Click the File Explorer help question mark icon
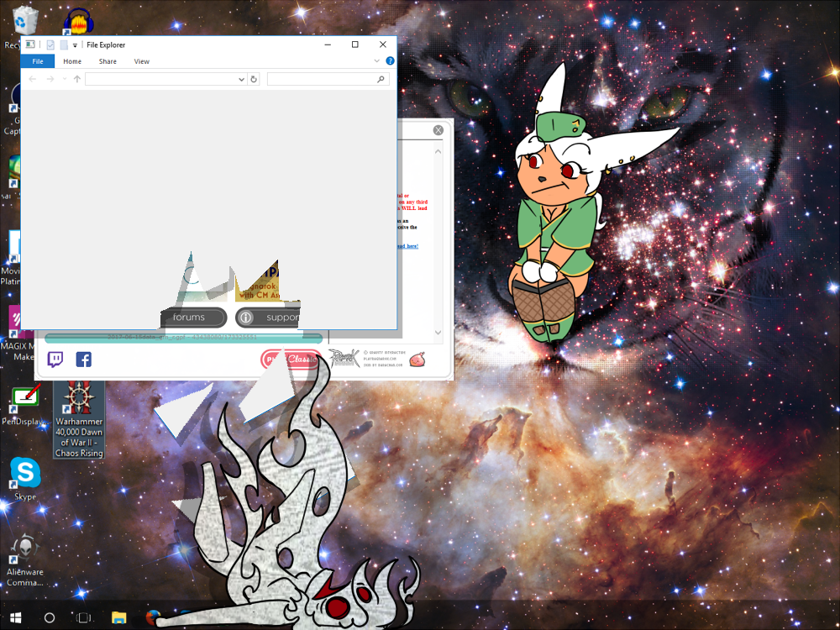Viewport: 840px width, 630px height. [x=390, y=61]
